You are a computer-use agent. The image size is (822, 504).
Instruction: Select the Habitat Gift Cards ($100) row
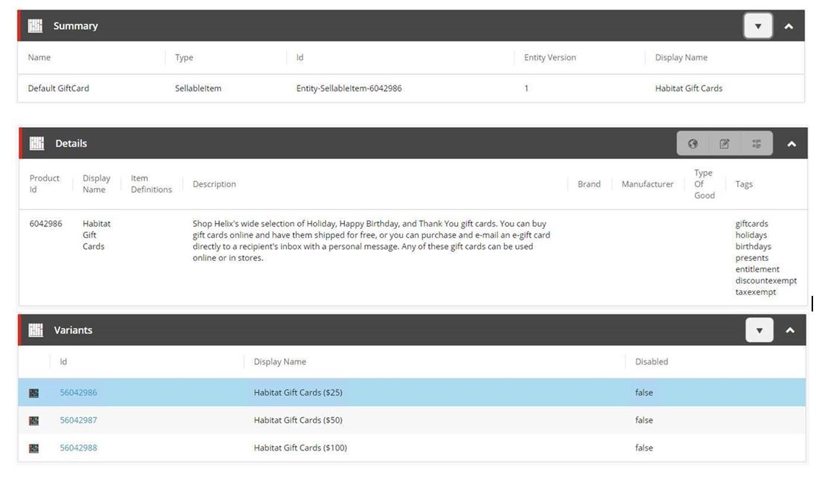[x=412, y=448]
